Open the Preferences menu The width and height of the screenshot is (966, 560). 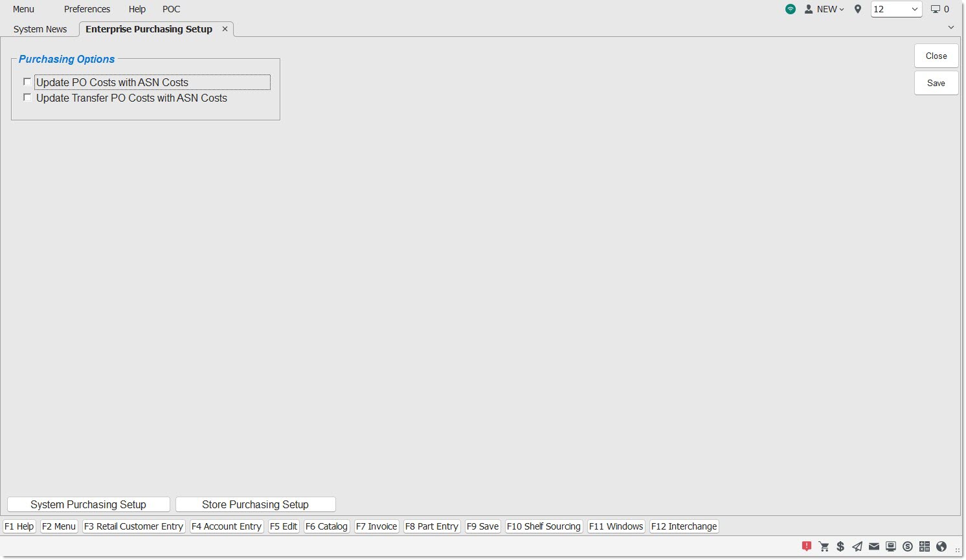coord(87,9)
